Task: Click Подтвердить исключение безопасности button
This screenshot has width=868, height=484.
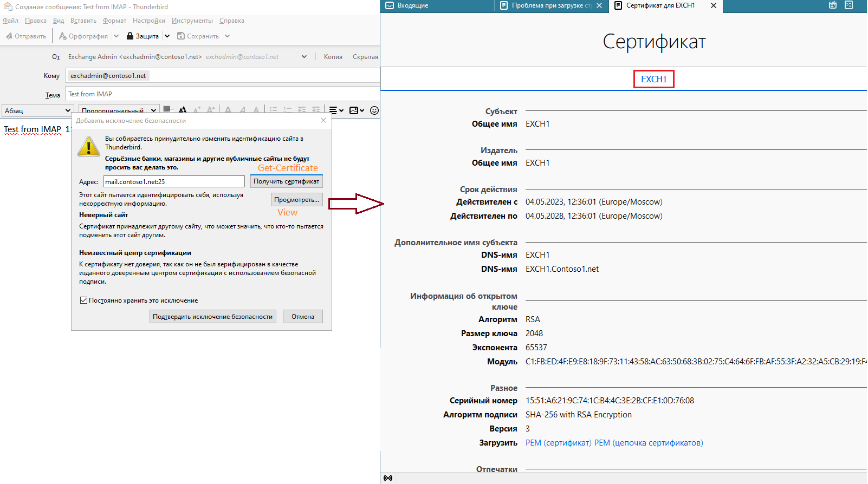Action: 213,317
